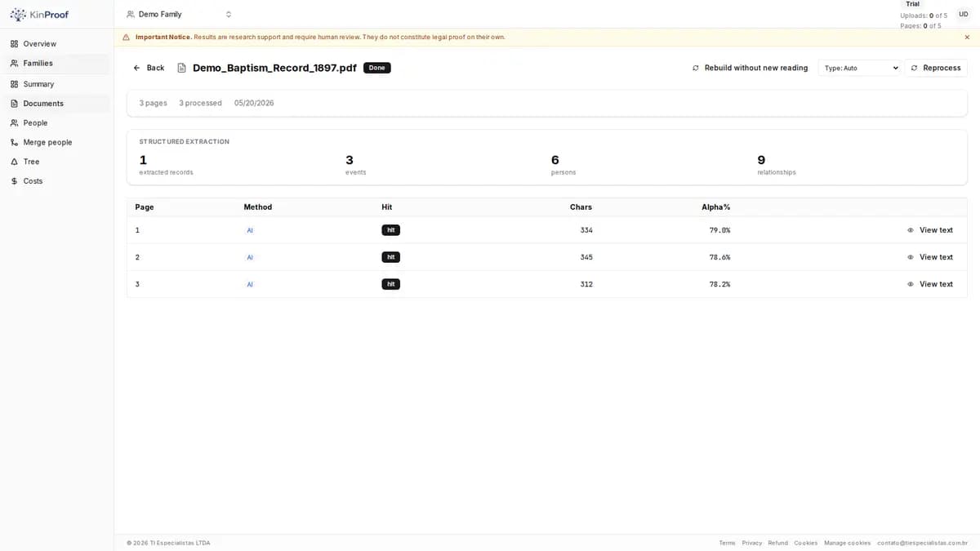
Task: Click the PDF document icon beside the filename
Action: (x=181, y=68)
